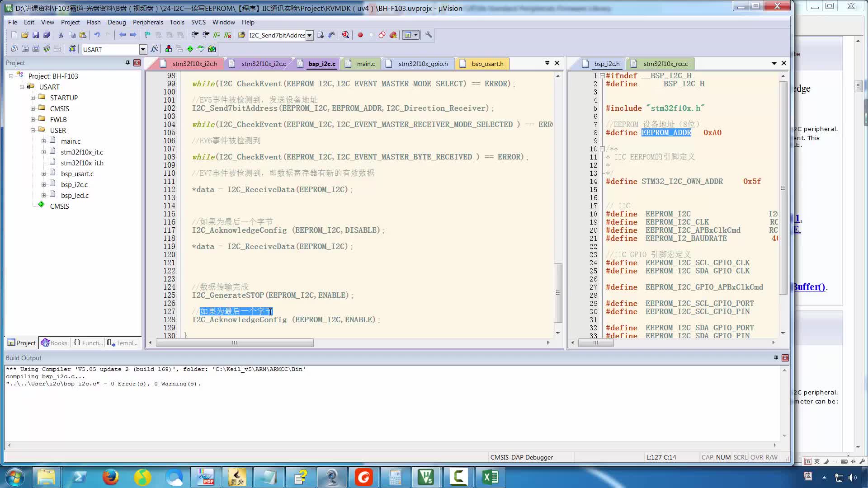Expand the bsp_i2c.c node in the tree
Viewport: 868px width, 488px height.
point(43,184)
